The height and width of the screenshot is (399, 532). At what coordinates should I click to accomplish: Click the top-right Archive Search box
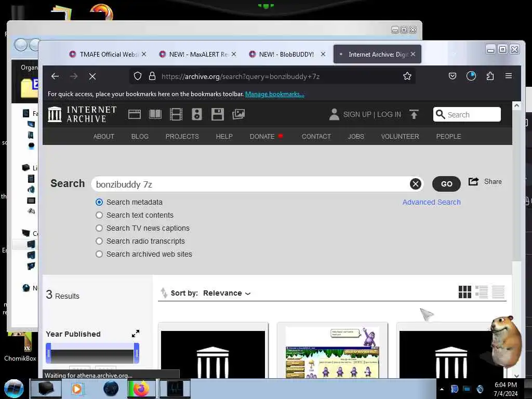tap(467, 114)
